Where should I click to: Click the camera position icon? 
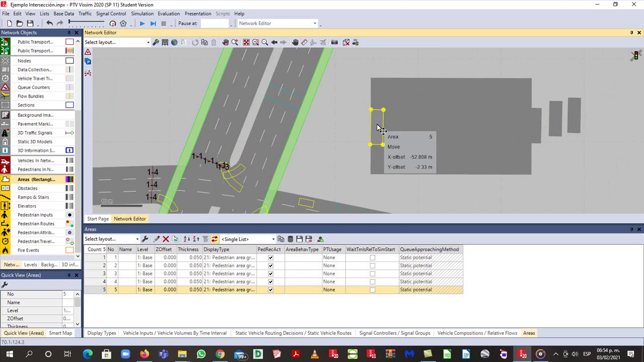click(x=334, y=42)
